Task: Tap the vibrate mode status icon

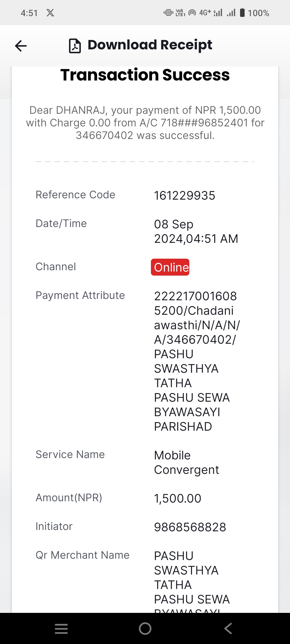Action: (x=168, y=12)
